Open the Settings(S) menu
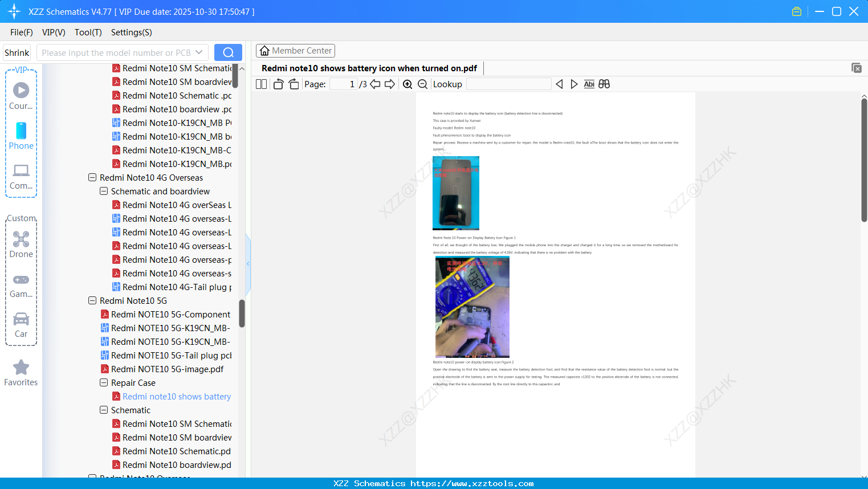This screenshot has width=868, height=489. 132,32
